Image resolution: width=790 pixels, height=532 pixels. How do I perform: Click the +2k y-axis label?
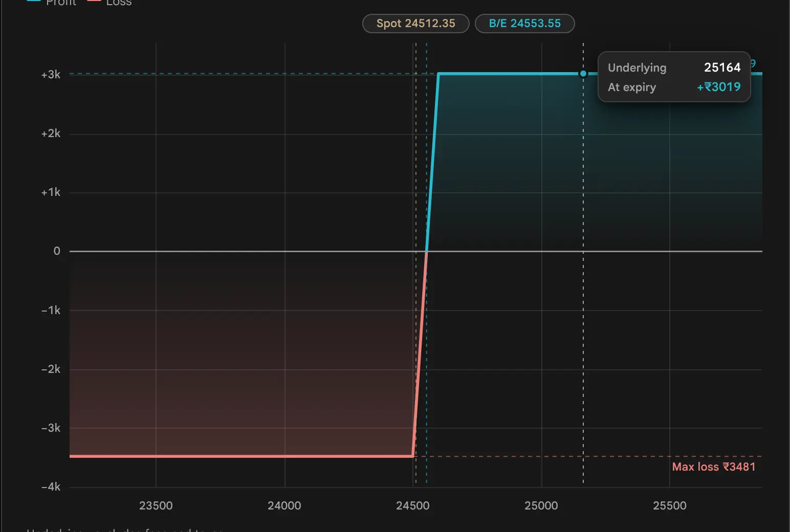pos(51,134)
